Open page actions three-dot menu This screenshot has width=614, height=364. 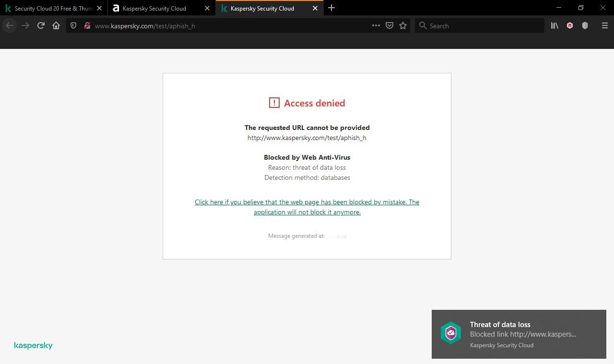coord(376,26)
